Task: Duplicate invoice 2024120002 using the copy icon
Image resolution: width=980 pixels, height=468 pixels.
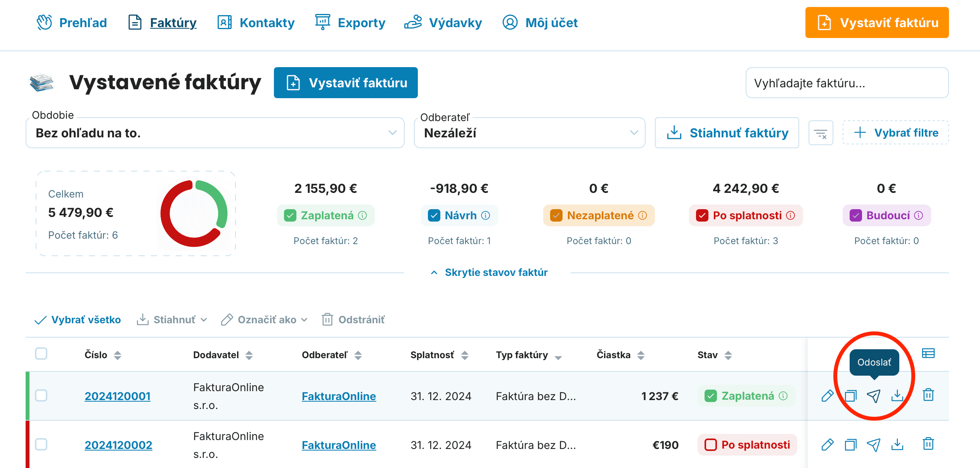Action: point(850,445)
